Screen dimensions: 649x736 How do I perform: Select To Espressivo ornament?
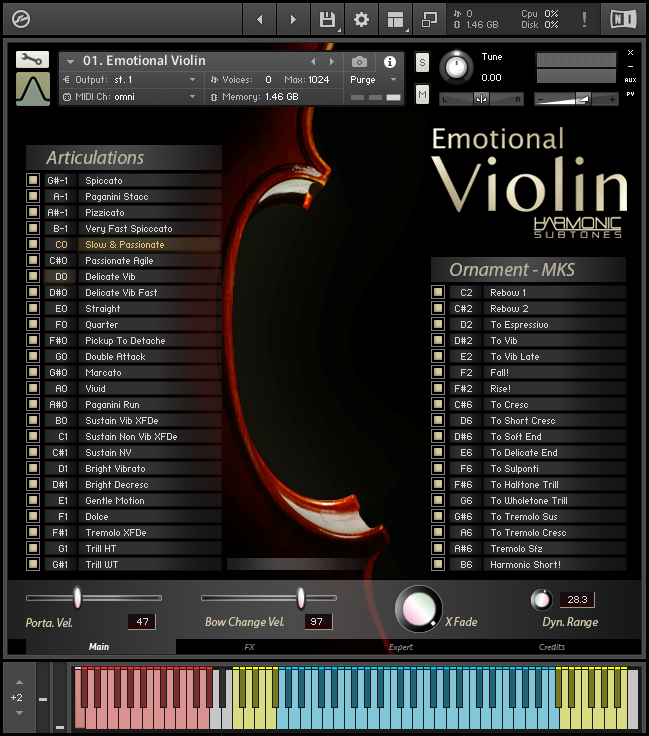point(555,324)
